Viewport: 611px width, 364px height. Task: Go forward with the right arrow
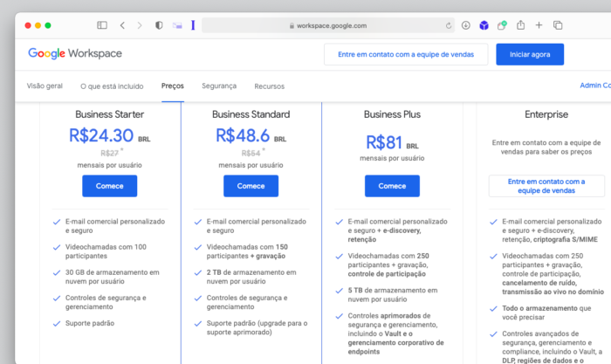[x=140, y=25]
